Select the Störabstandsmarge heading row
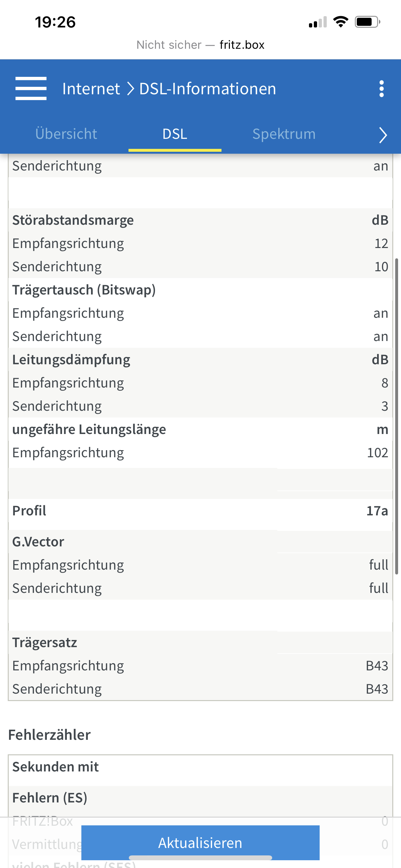This screenshot has height=868, width=401. point(200,220)
